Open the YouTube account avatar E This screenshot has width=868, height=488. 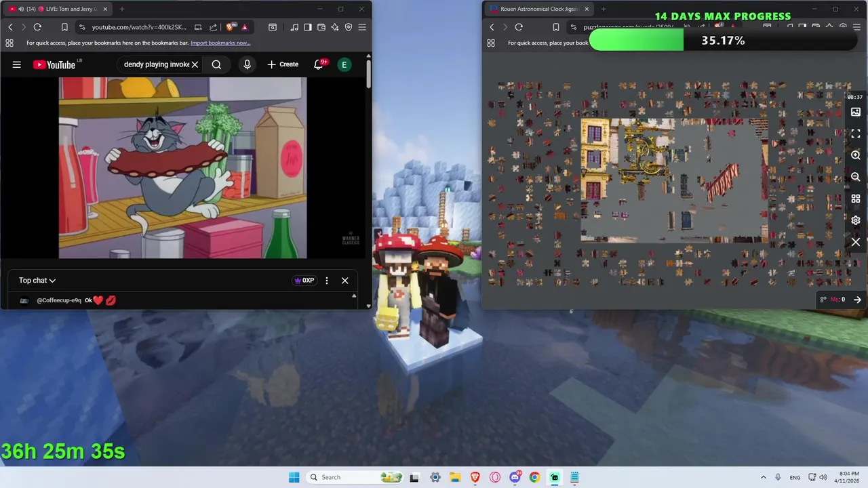pos(344,64)
